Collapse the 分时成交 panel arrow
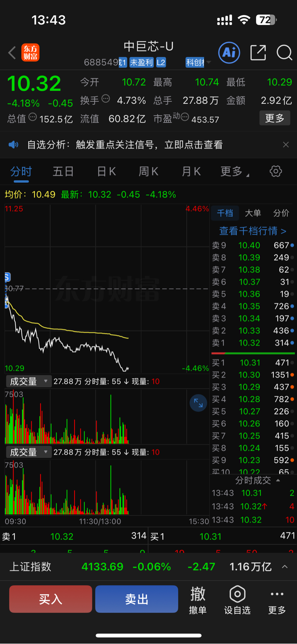The width and height of the screenshot is (297, 644). coord(278,480)
